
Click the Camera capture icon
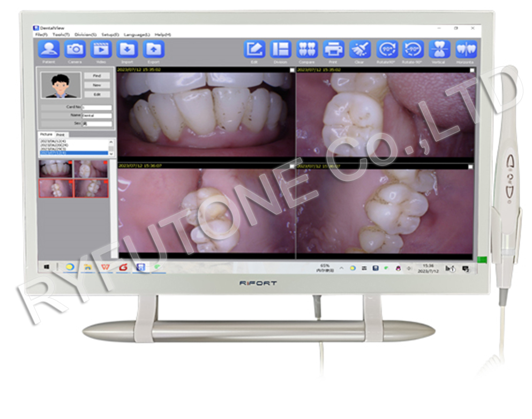pyautogui.click(x=75, y=49)
